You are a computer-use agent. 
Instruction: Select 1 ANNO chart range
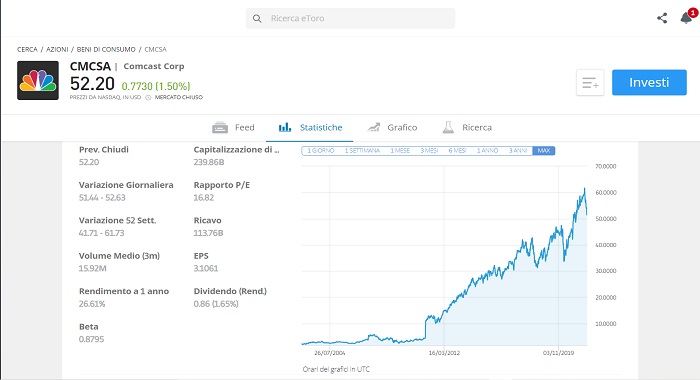pyautogui.click(x=487, y=151)
